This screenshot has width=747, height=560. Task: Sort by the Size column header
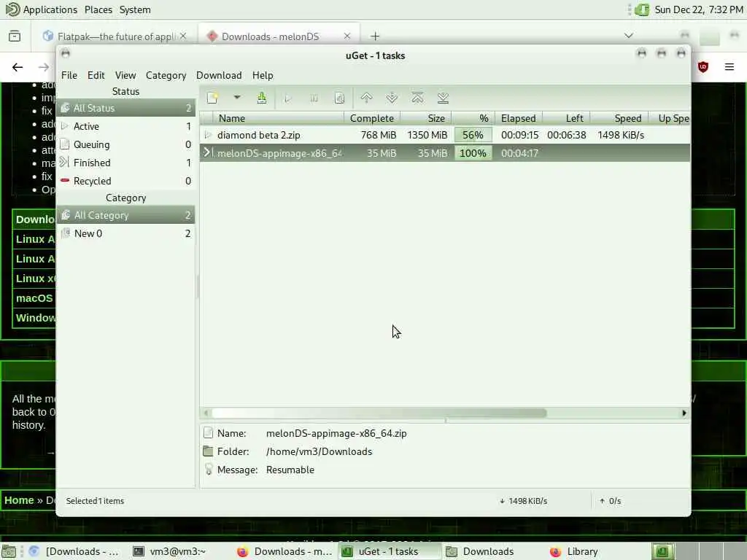[426, 118]
